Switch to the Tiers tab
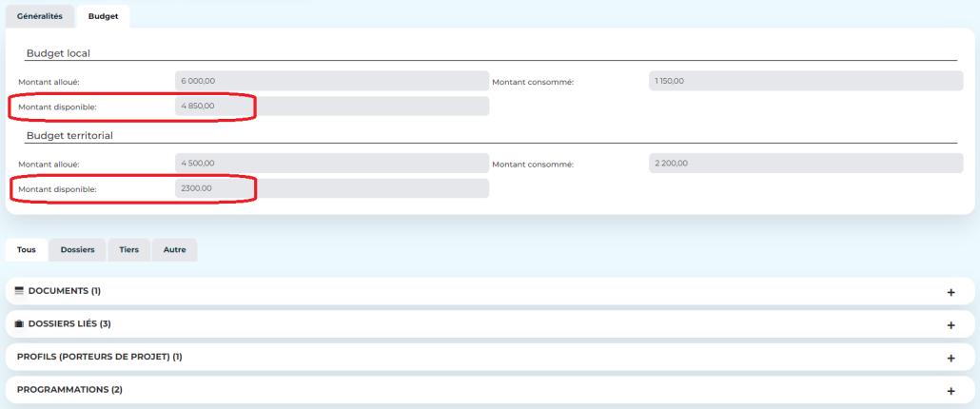Viewport: 980px width, 409px height. 128,250
